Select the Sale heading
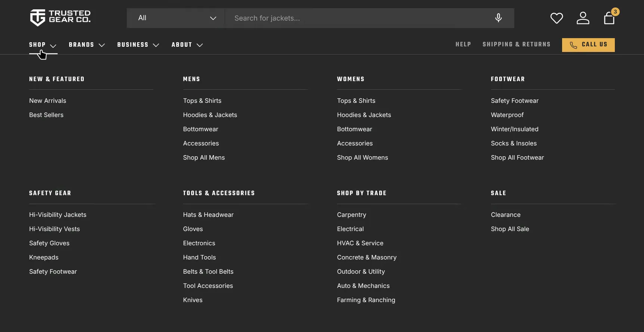The image size is (644, 332). click(499, 193)
